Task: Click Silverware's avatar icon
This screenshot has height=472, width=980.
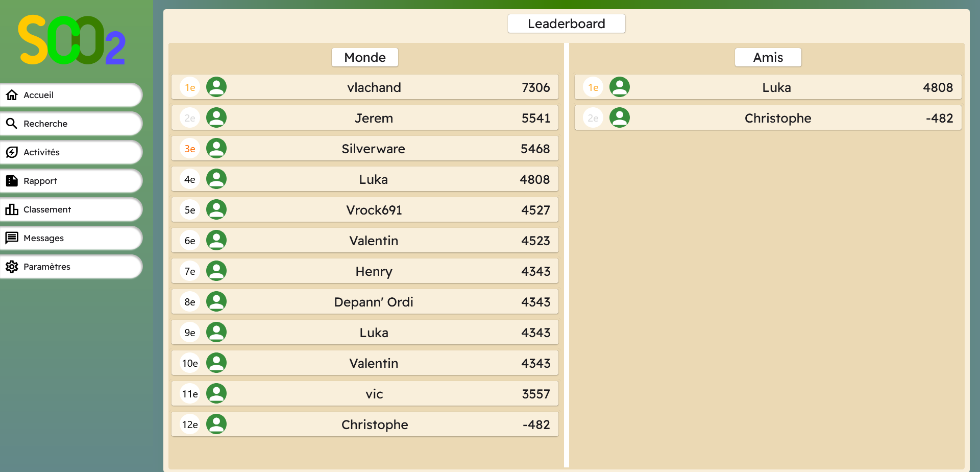Action: 216,148
